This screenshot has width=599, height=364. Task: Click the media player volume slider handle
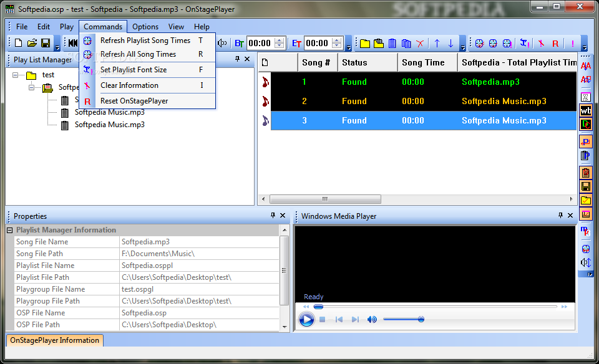(421, 319)
